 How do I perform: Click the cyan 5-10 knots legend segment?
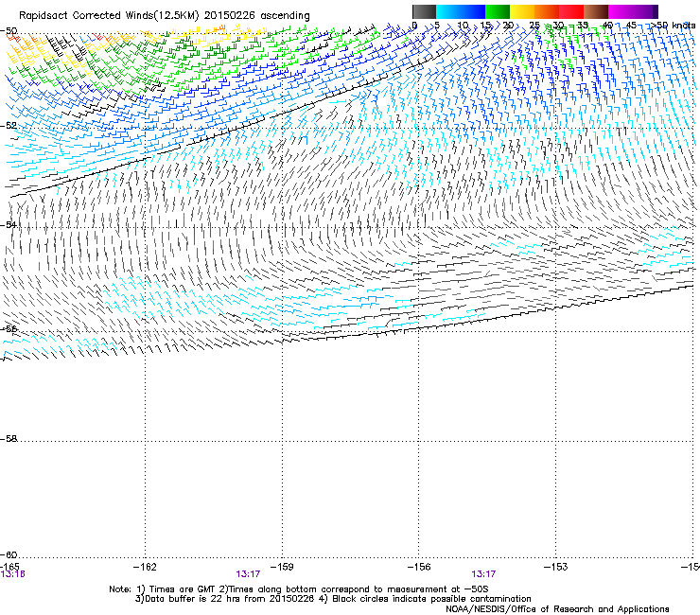click(448, 11)
